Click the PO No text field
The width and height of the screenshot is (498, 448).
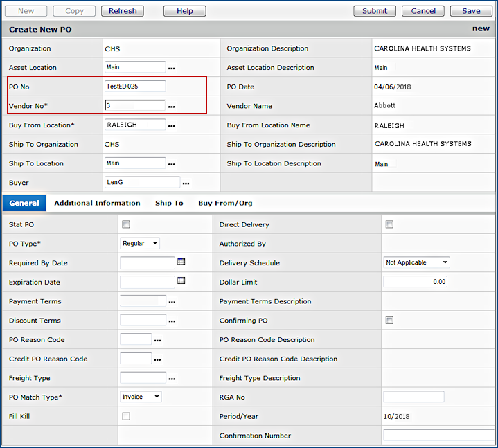pyautogui.click(x=135, y=87)
